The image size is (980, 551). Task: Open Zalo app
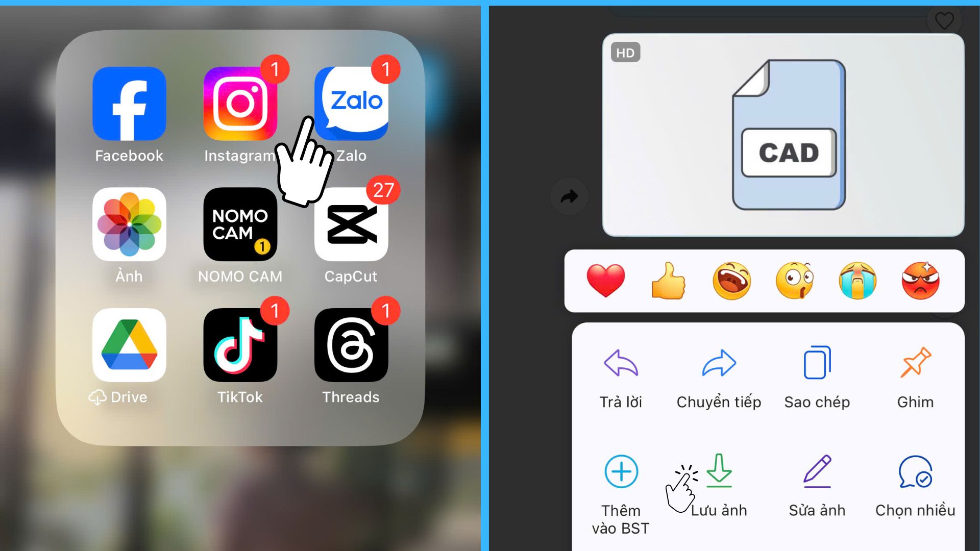pyautogui.click(x=351, y=103)
